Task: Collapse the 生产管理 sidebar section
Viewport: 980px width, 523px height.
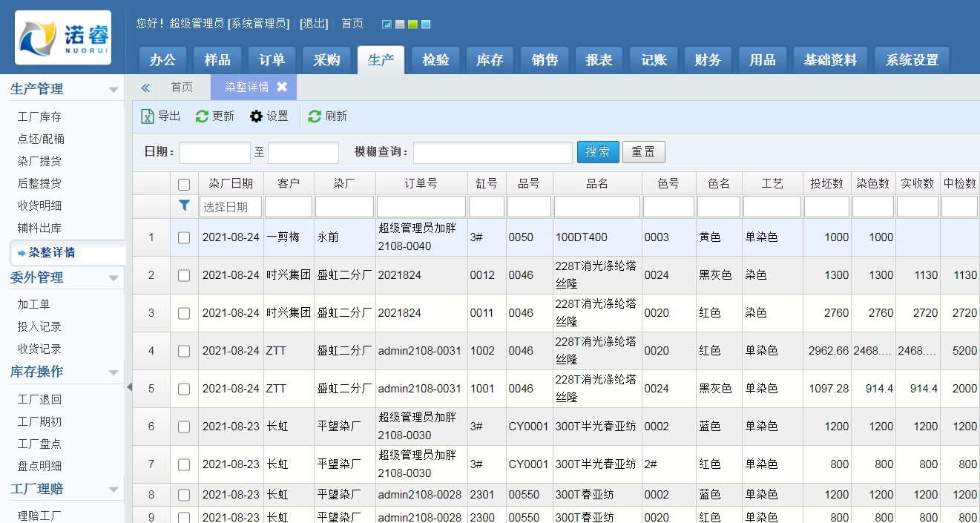Action: [114, 90]
